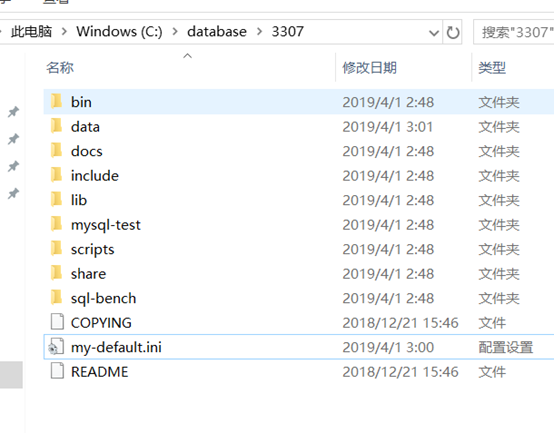
Task: Click the 配置设置 type cell
Action: 506,347
